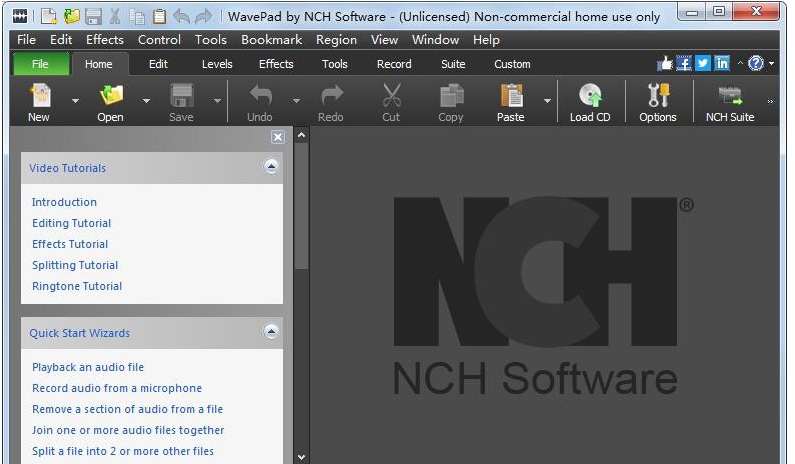
Task: Close the side panel with X button
Action: point(278,137)
